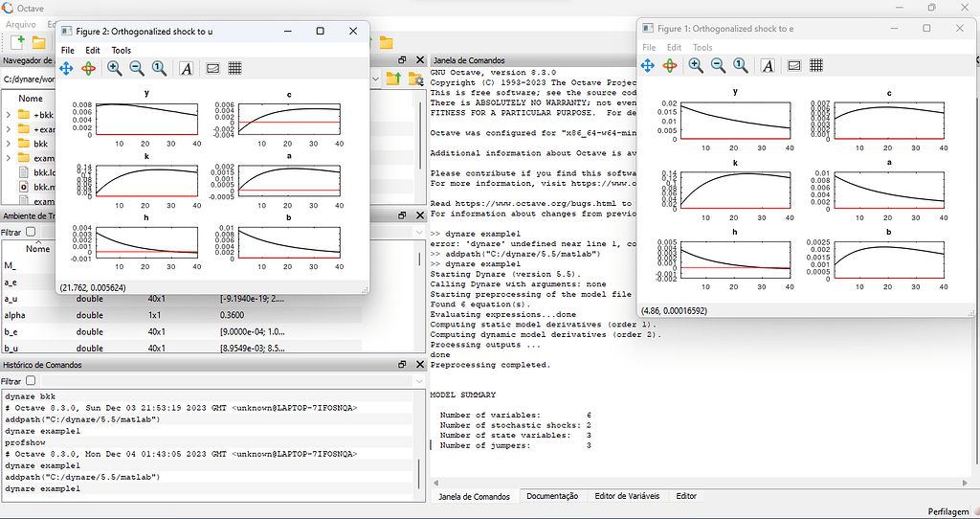Enable the workspace Filtrar checkbox

click(31, 232)
